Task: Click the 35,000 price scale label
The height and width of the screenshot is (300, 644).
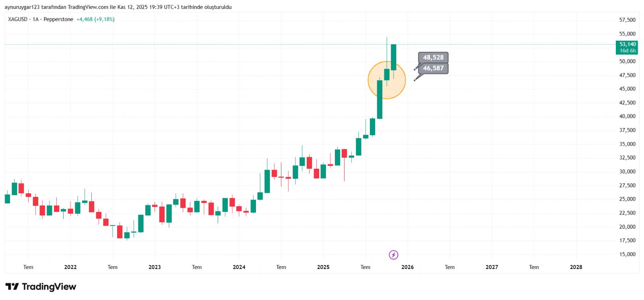Action: 627,144
